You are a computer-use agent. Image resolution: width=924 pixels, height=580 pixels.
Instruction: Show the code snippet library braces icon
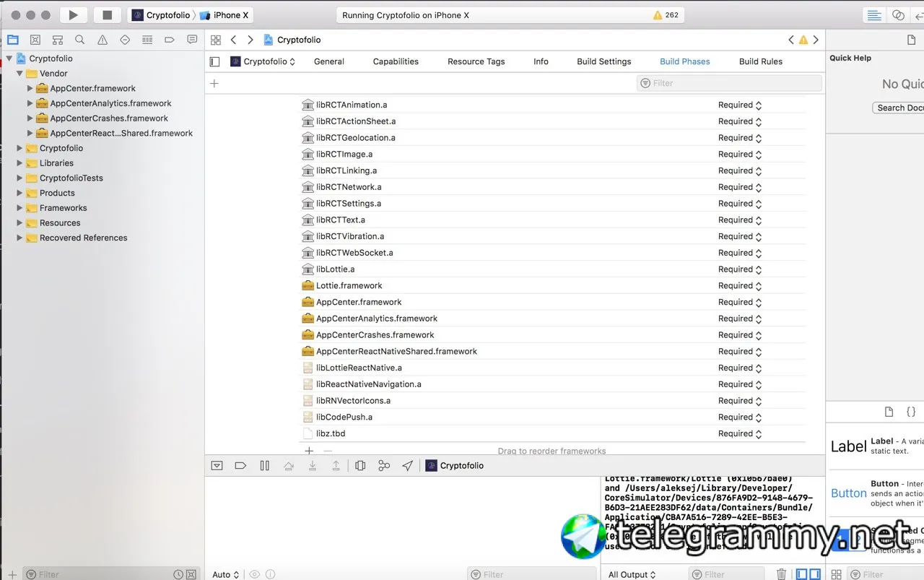tap(911, 412)
